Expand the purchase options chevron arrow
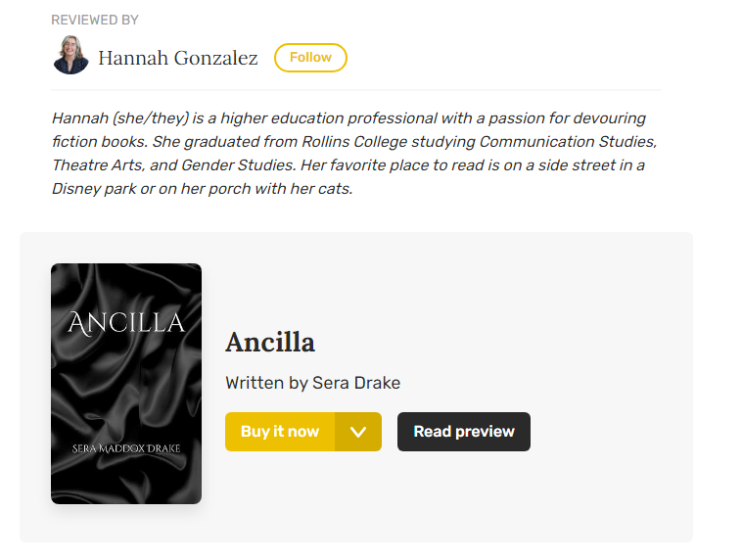Image resolution: width=742 pixels, height=560 pixels. click(358, 431)
